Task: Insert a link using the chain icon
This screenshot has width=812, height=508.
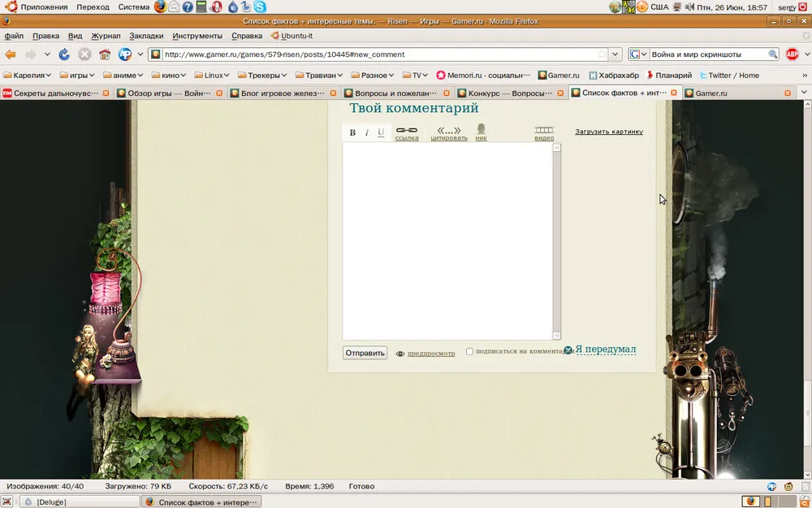Action: click(407, 132)
